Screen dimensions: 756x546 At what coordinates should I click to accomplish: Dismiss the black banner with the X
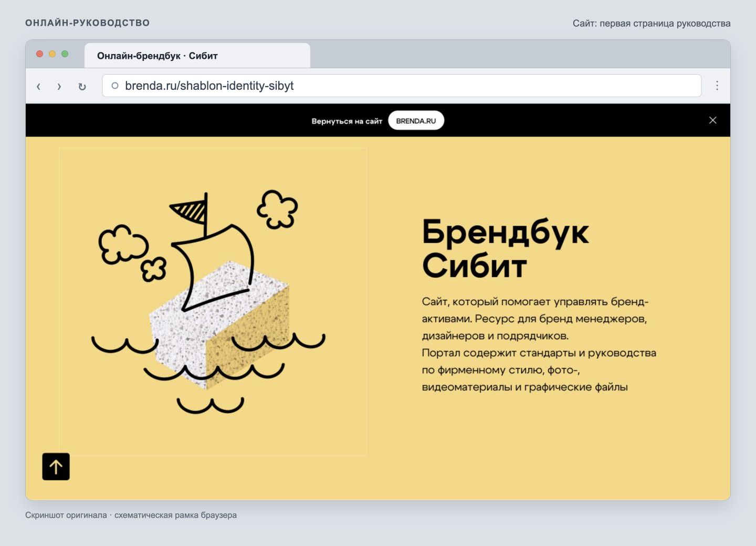[712, 120]
